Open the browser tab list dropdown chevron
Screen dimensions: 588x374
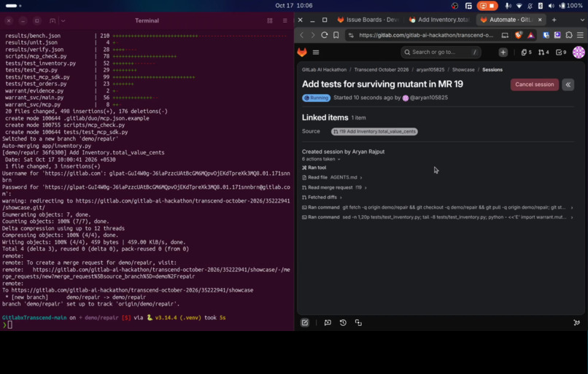(x=581, y=20)
